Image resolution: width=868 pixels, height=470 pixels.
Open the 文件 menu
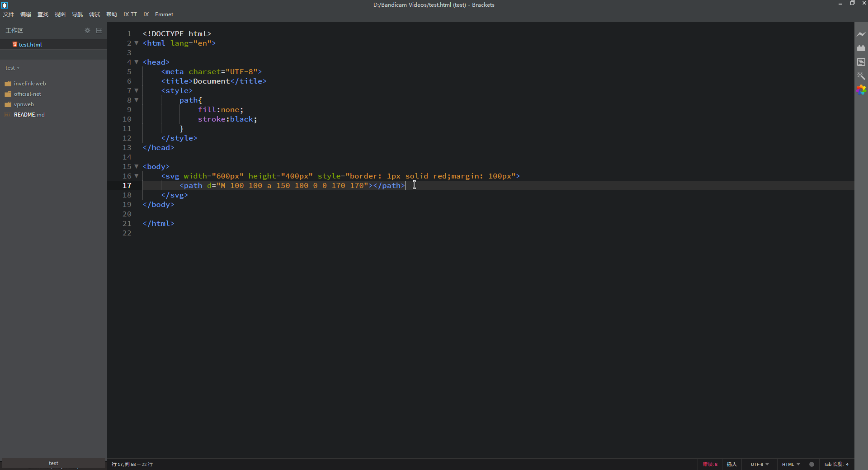9,14
